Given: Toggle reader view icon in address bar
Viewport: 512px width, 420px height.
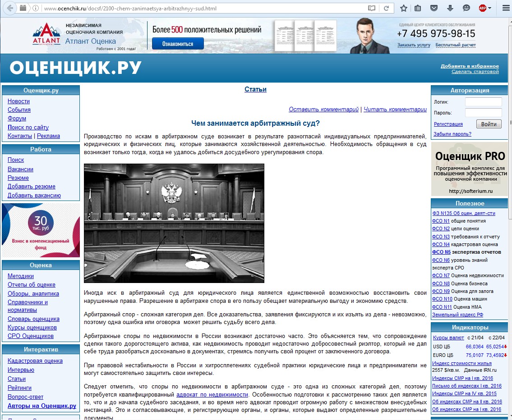Looking at the screenshot, I should (372, 8).
